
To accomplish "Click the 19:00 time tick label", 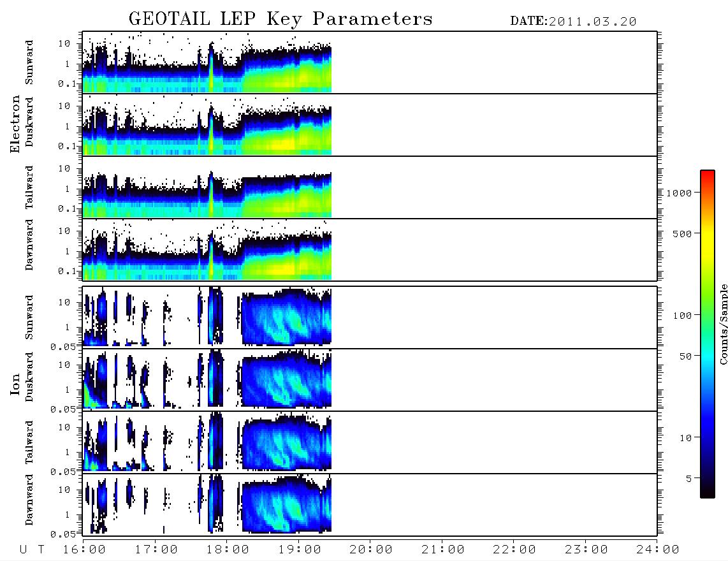I will 300,550.
